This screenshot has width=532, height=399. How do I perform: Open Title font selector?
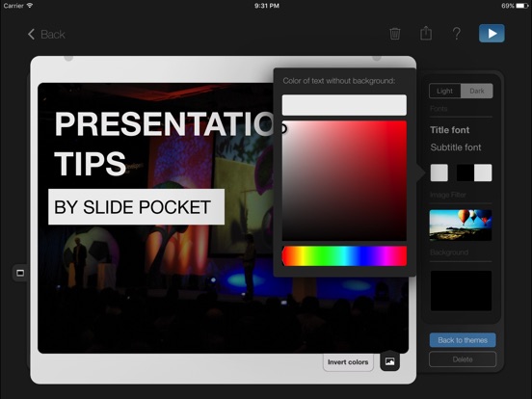point(449,130)
